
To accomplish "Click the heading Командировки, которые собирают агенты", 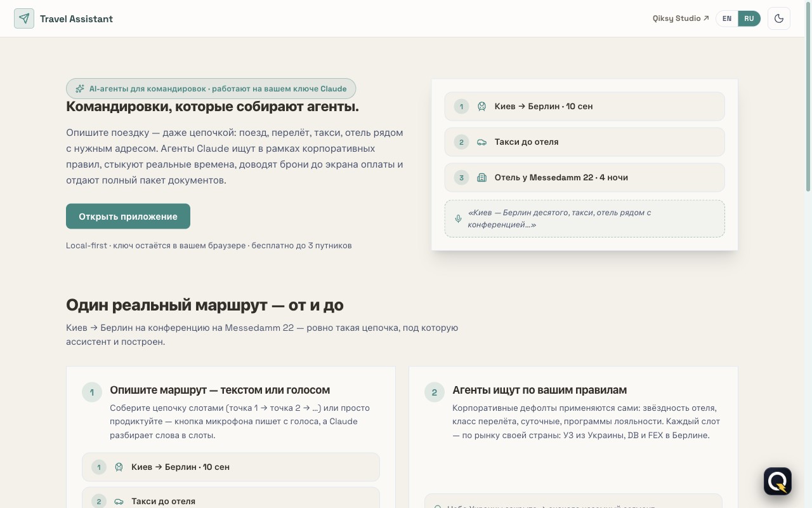I will tap(213, 107).
